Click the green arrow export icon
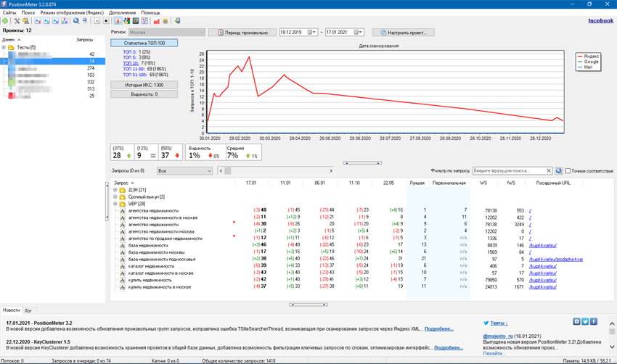Image resolution: width=617 pixels, height=364 pixels. (177, 21)
